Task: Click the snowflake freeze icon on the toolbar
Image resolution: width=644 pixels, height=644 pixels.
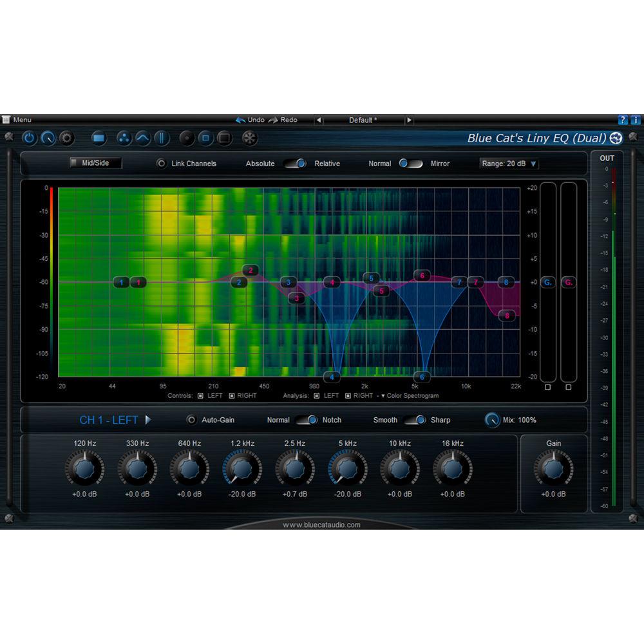Action: (249, 138)
